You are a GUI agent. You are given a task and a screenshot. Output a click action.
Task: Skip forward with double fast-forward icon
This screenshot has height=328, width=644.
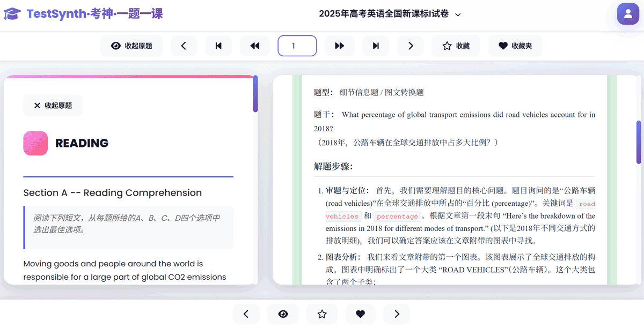tap(339, 46)
